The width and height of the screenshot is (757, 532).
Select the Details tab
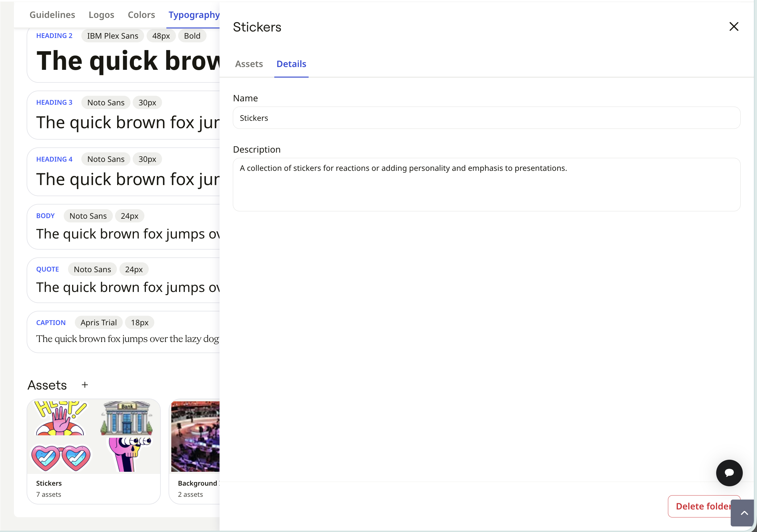click(291, 64)
